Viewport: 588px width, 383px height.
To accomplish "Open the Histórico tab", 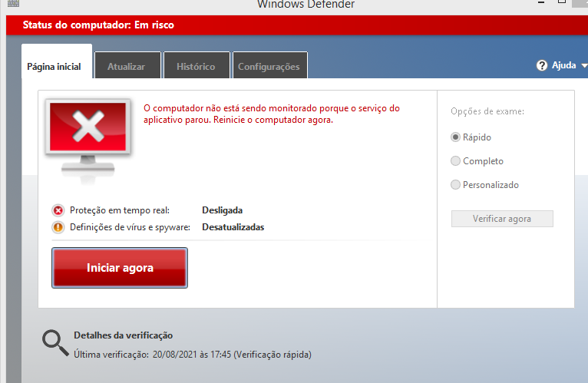I will pyautogui.click(x=197, y=65).
